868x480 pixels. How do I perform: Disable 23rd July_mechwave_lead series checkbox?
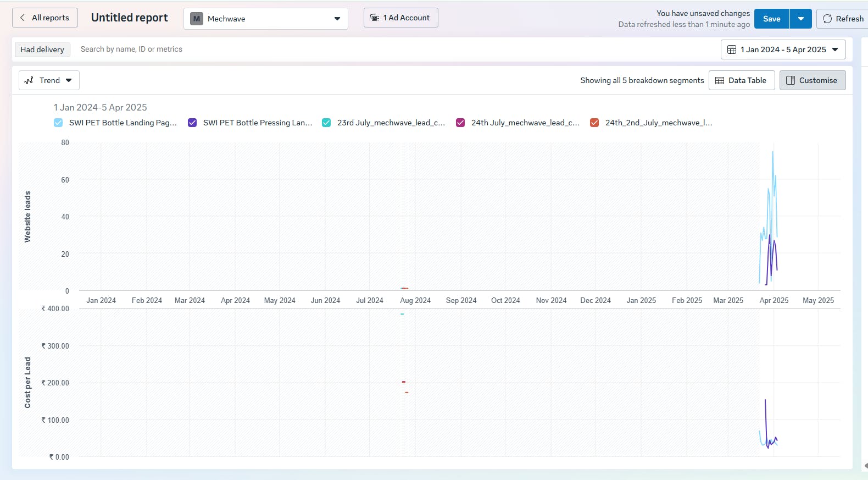point(326,123)
